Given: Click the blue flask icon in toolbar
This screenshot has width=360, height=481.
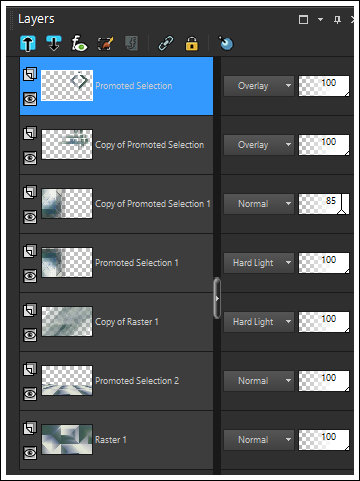Looking at the screenshot, I should click(x=226, y=43).
